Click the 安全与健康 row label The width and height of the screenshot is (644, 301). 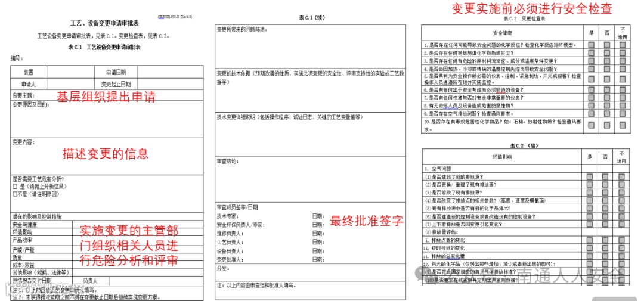coord(26,225)
